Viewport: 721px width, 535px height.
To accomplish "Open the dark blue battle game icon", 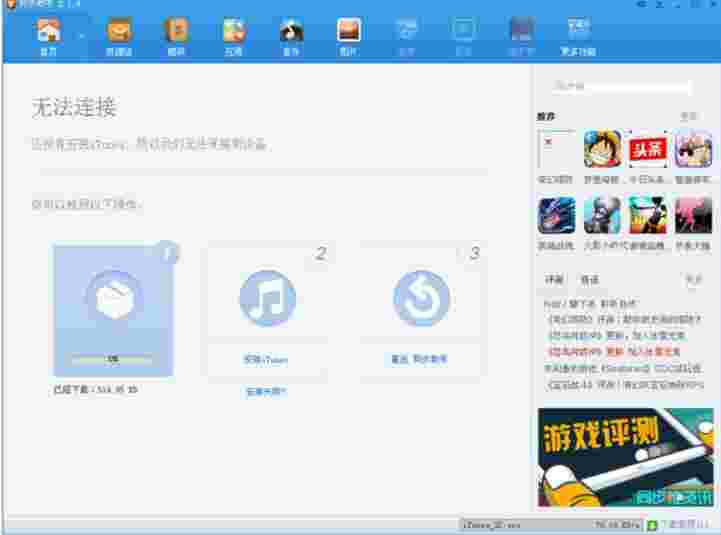I will point(556,215).
